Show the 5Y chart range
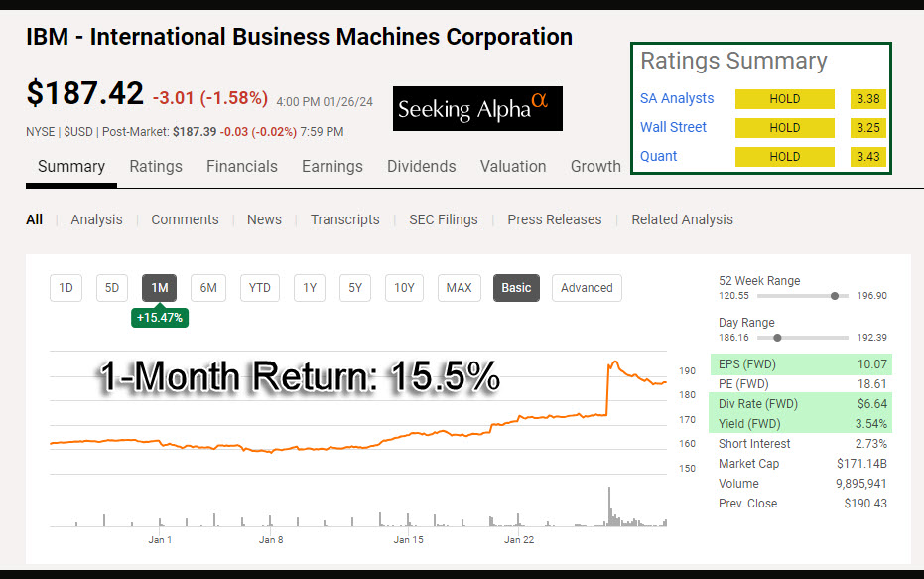The image size is (924, 579). tap(355, 288)
